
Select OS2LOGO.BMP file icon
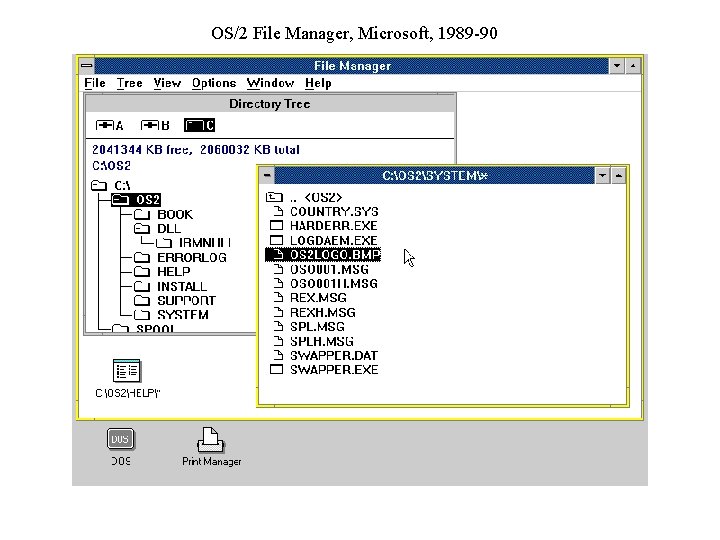click(278, 254)
